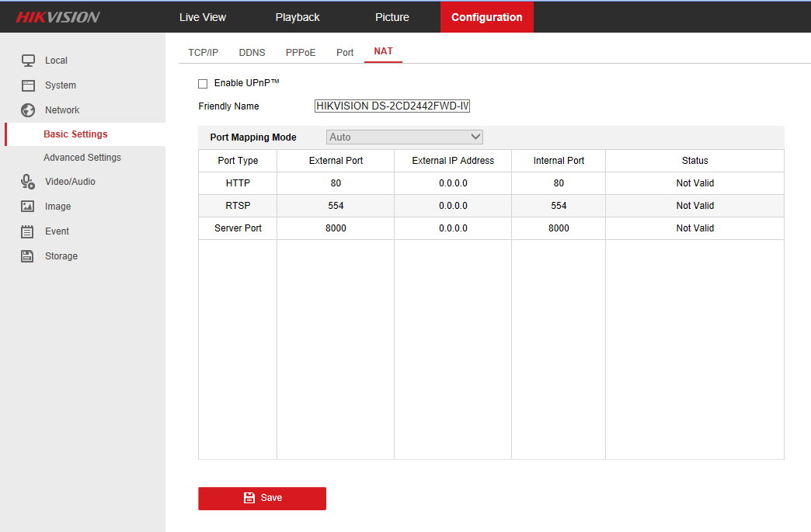Select the Image icon in sidebar
811x532 pixels.
(x=29, y=206)
